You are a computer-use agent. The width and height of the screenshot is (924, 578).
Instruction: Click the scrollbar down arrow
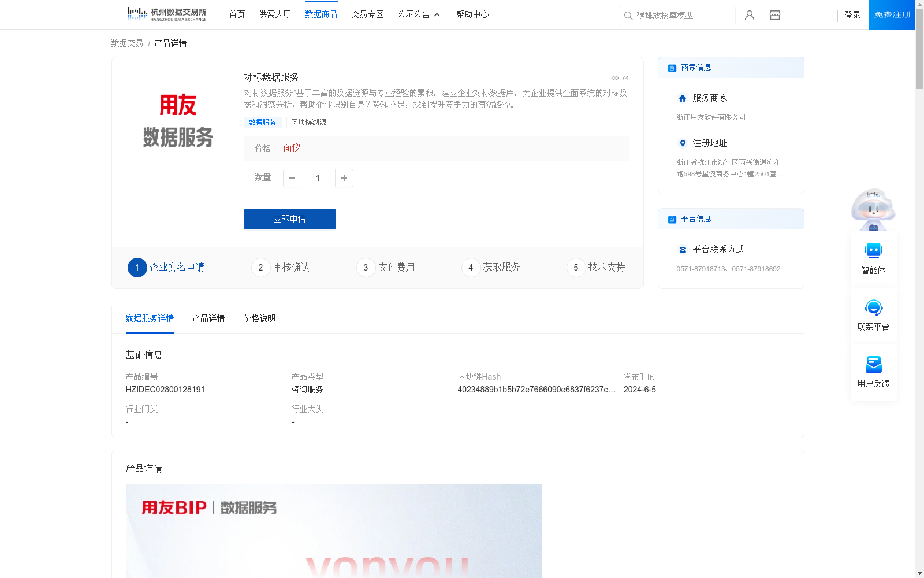click(919, 573)
